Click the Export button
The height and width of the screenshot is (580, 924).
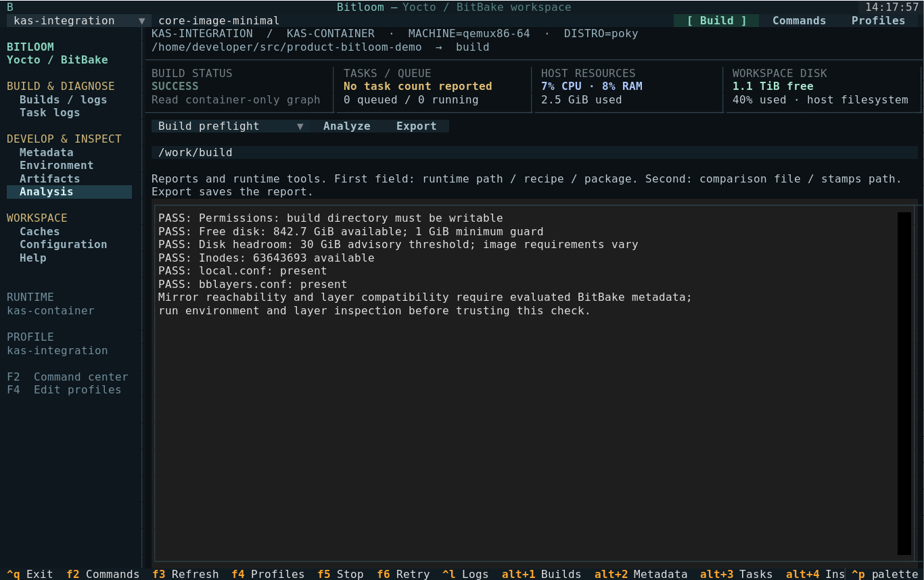pos(416,126)
